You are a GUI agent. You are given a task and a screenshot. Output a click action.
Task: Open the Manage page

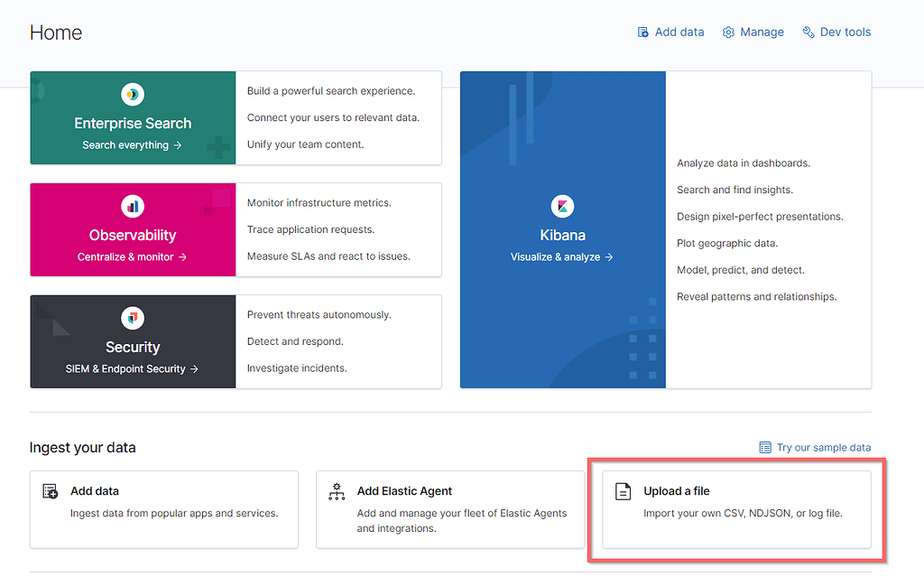[761, 32]
